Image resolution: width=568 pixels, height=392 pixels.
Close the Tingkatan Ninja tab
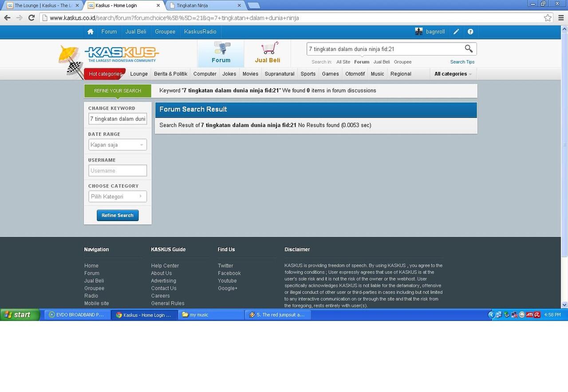coord(239,6)
